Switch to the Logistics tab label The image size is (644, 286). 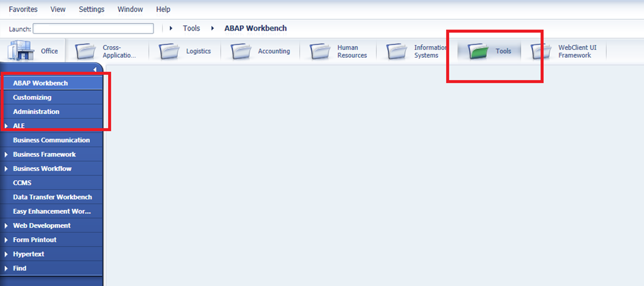tap(198, 51)
